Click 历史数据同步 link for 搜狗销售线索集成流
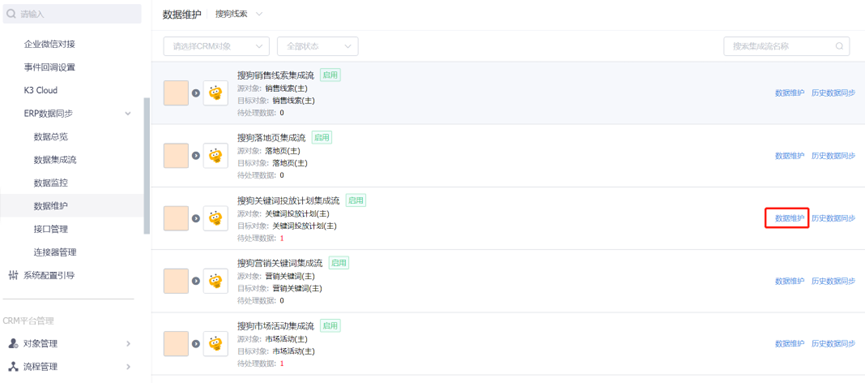The width and height of the screenshot is (865, 383). [833, 93]
